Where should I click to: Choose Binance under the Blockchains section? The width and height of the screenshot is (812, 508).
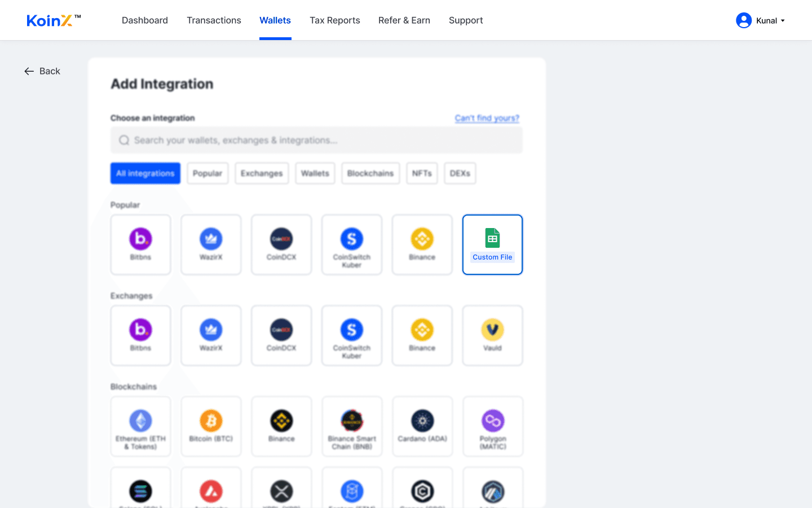pyautogui.click(x=281, y=426)
